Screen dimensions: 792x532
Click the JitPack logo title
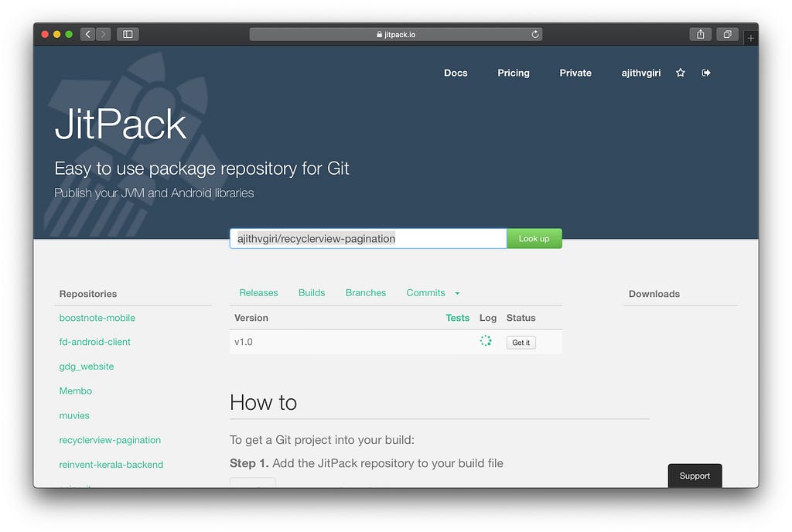pyautogui.click(x=121, y=124)
